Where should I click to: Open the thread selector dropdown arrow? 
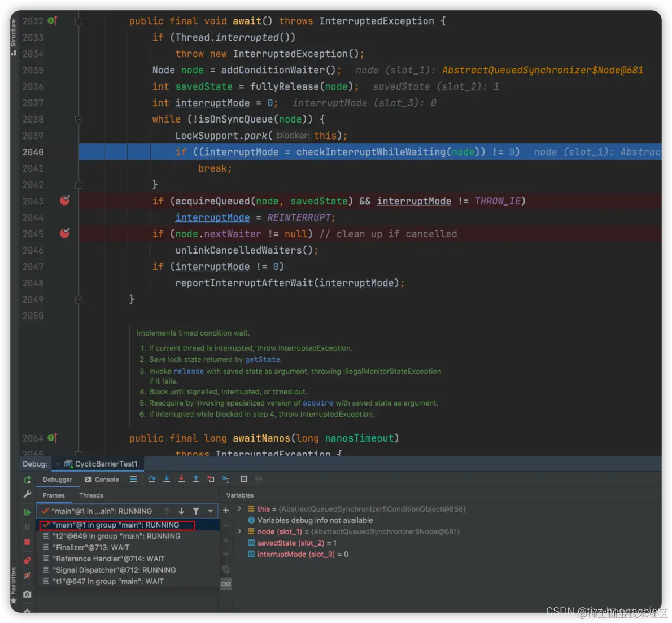(x=210, y=511)
